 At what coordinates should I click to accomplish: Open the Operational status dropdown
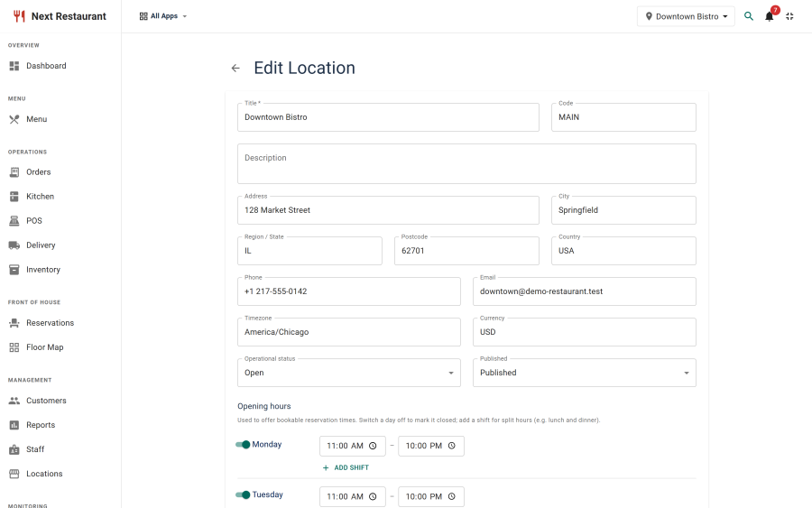pos(349,373)
